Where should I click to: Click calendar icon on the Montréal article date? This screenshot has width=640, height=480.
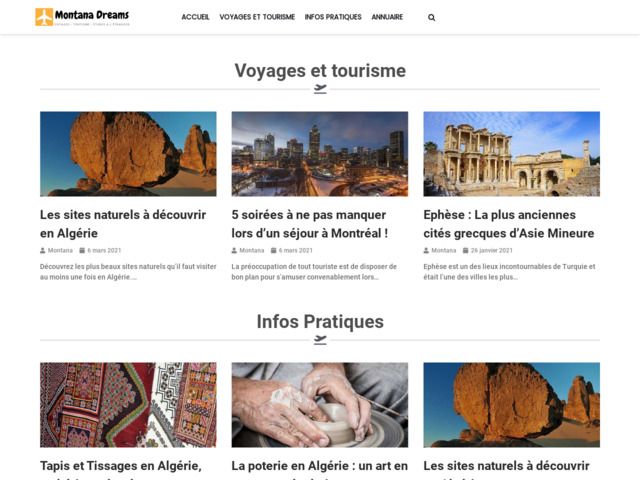coord(273,251)
